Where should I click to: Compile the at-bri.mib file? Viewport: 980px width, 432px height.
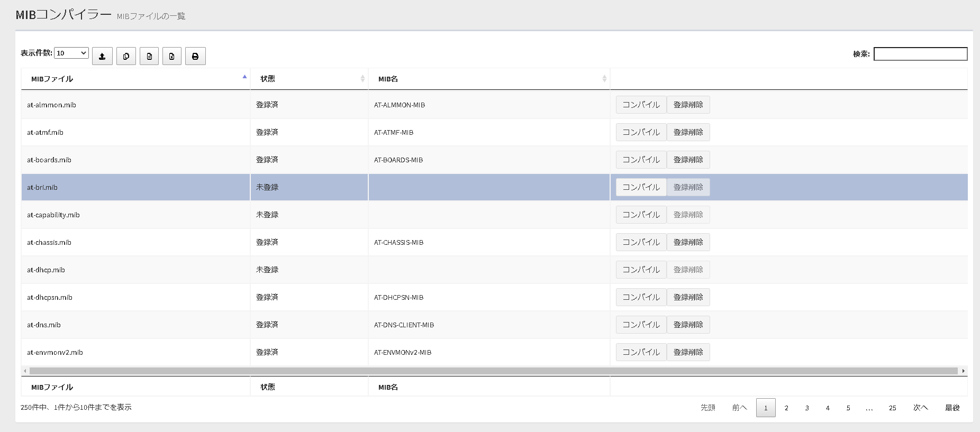(641, 187)
